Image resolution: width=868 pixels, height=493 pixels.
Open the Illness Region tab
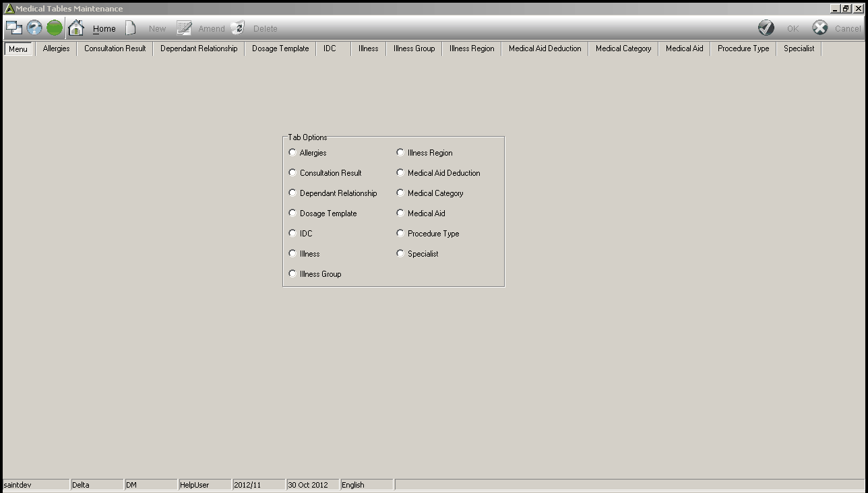coord(472,48)
